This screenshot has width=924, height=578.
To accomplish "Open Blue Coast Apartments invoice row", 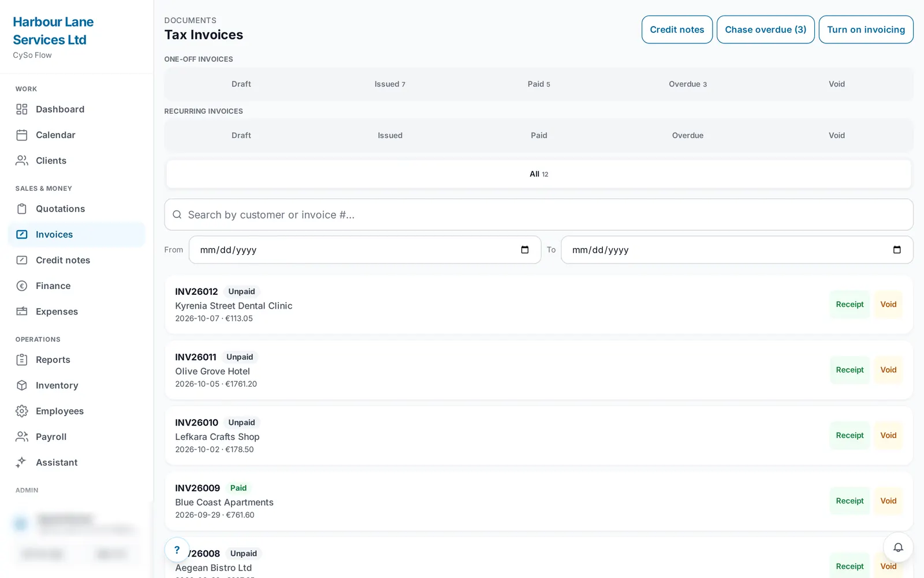I will 539,501.
